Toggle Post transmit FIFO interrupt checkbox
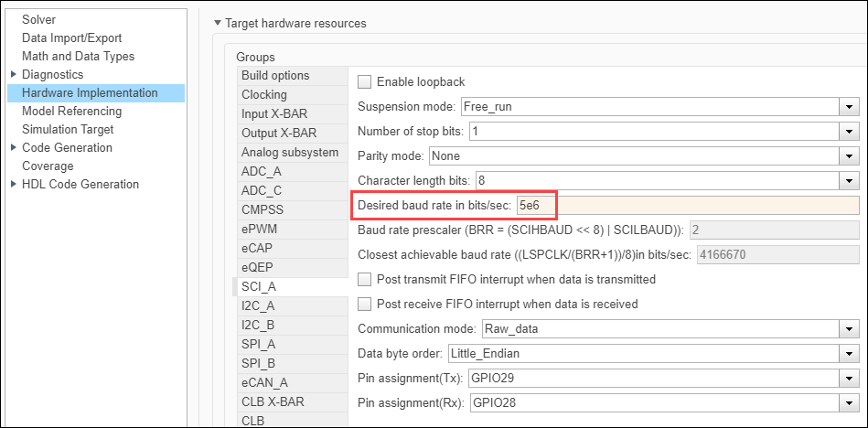The image size is (868, 428). pos(365,279)
